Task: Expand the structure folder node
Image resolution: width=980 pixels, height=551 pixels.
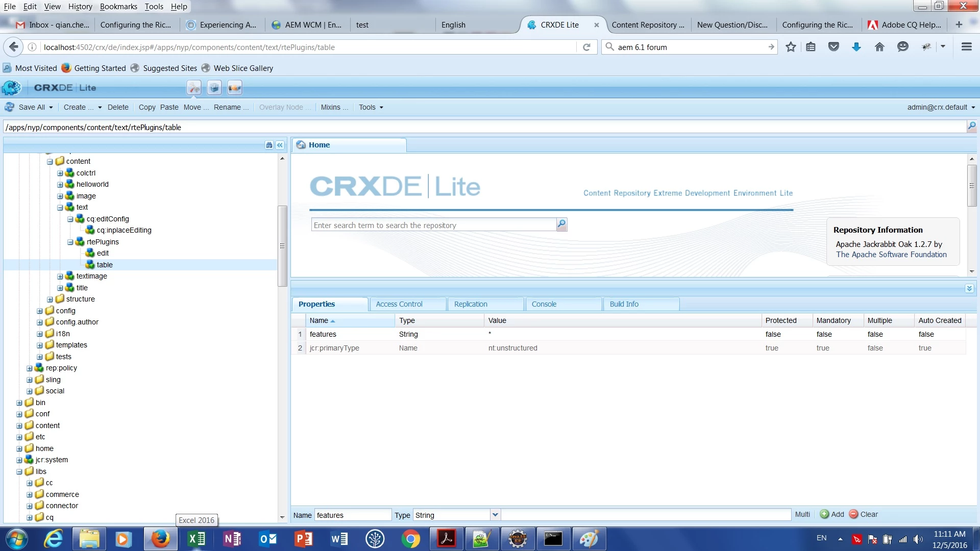Action: 50,299
